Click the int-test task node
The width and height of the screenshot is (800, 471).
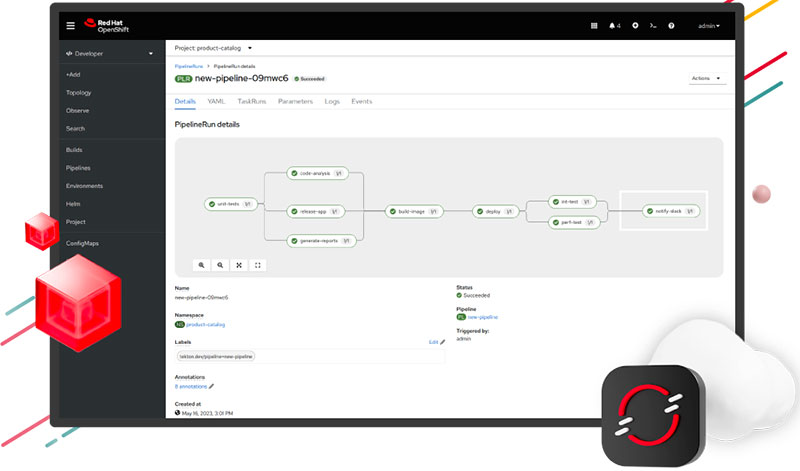(x=572, y=202)
